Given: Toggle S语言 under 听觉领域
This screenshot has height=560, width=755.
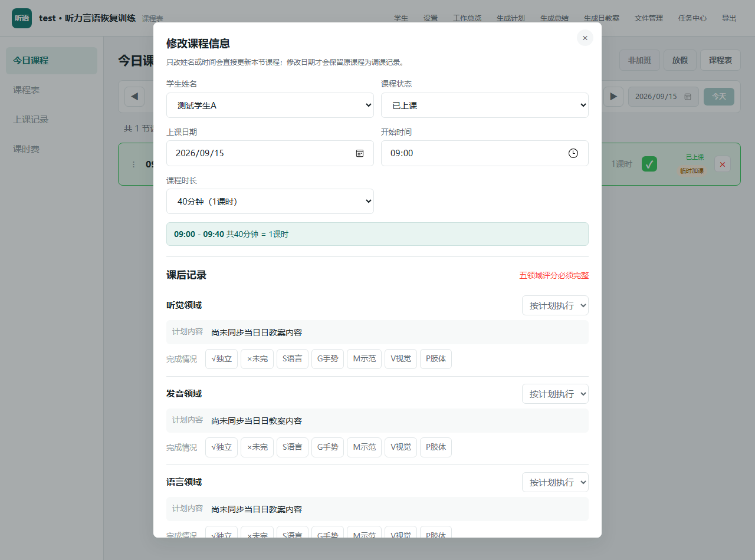Looking at the screenshot, I should [293, 359].
